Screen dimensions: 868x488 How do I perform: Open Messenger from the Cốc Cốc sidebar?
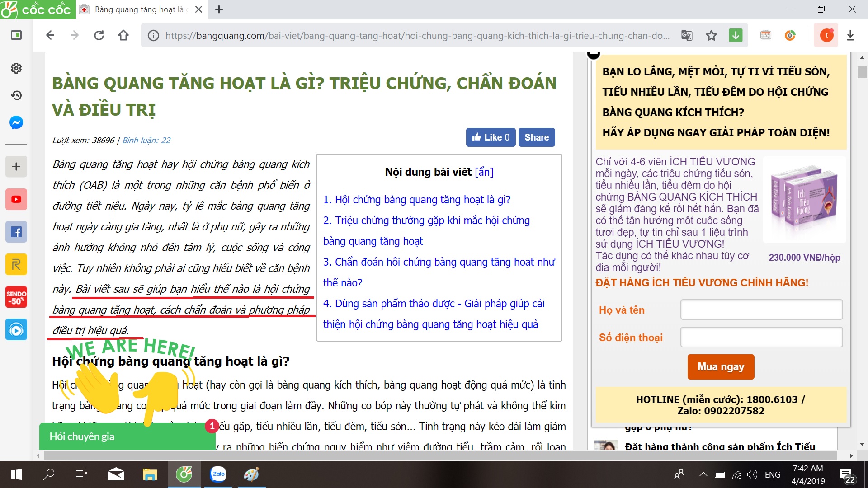click(16, 122)
